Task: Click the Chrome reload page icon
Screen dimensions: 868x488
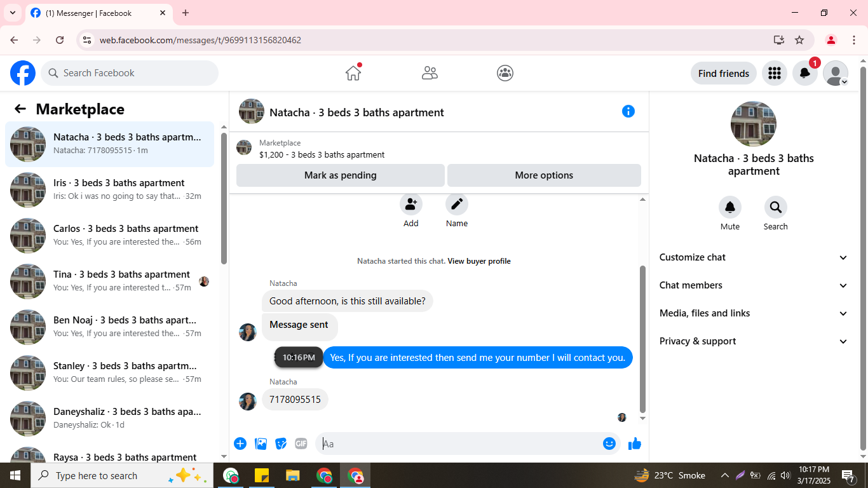Action: [x=60, y=40]
